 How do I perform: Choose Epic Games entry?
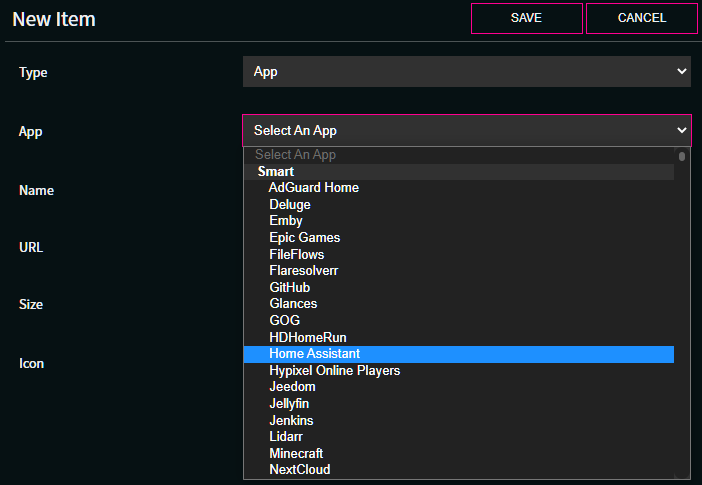[458, 238]
